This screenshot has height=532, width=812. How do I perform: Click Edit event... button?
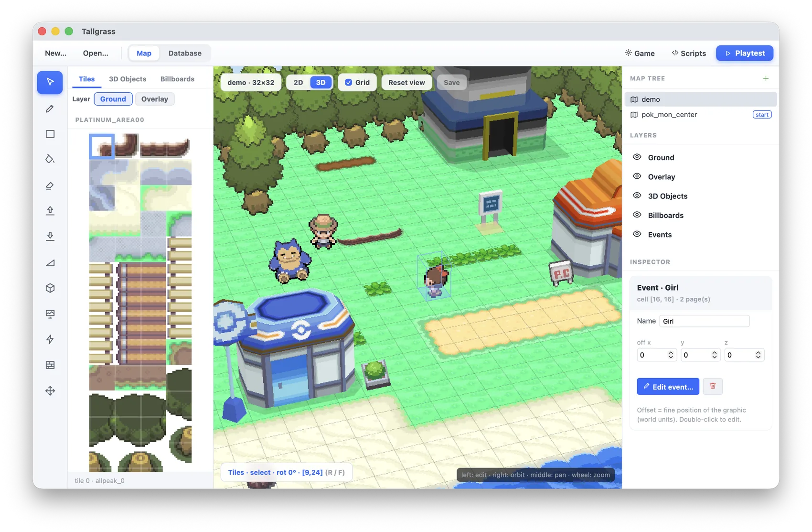point(668,386)
